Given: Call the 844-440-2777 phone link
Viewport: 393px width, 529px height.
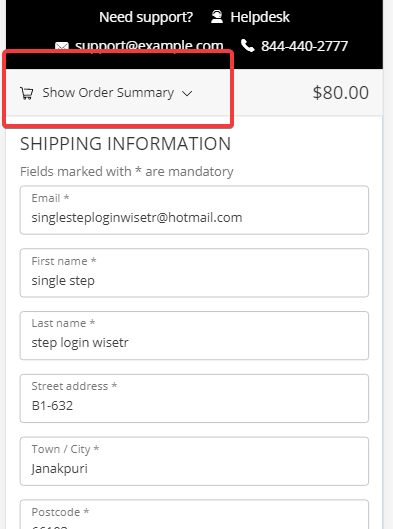Looking at the screenshot, I should tap(304, 46).
